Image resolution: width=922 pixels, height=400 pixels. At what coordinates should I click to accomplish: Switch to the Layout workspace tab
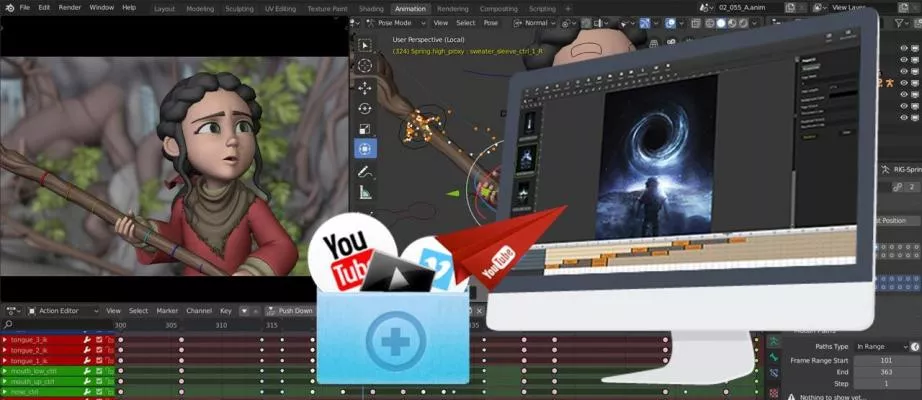[x=163, y=9]
